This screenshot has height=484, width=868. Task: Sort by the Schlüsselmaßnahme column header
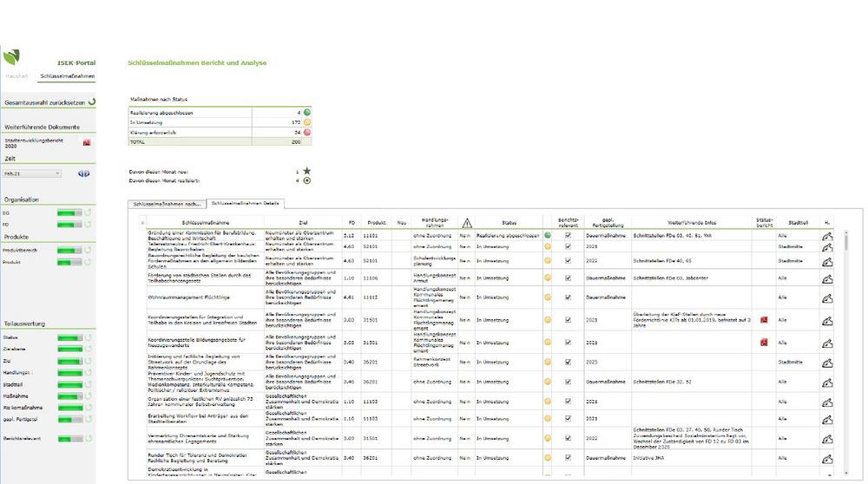(x=206, y=223)
